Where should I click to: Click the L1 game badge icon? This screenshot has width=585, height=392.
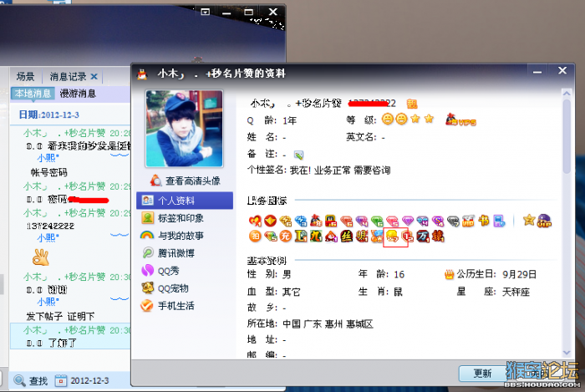301,236
